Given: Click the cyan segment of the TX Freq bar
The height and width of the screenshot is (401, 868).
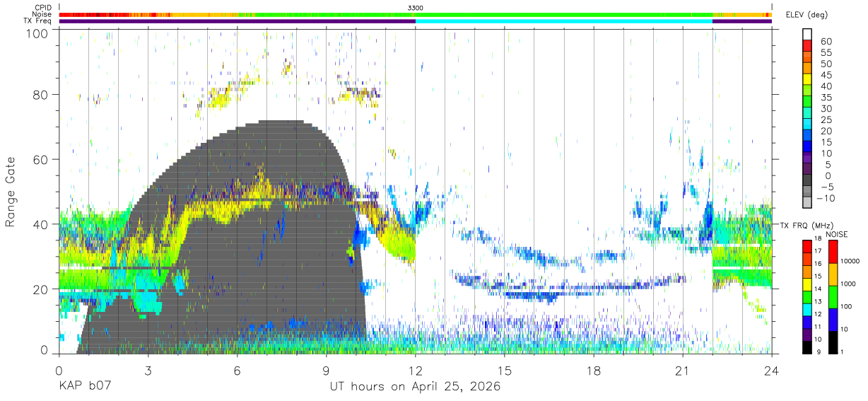Looking at the screenshot, I should pos(563,21).
